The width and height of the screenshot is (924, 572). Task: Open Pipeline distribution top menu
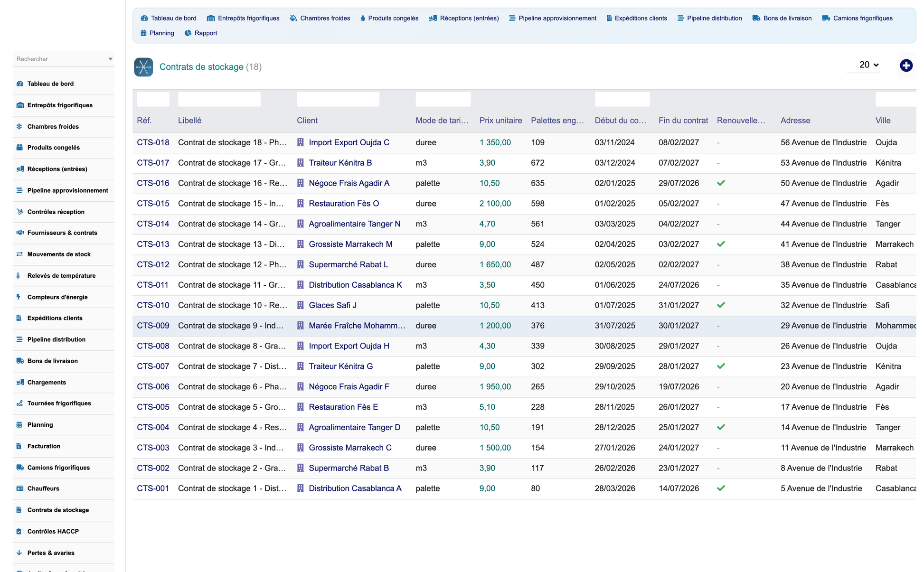point(710,18)
